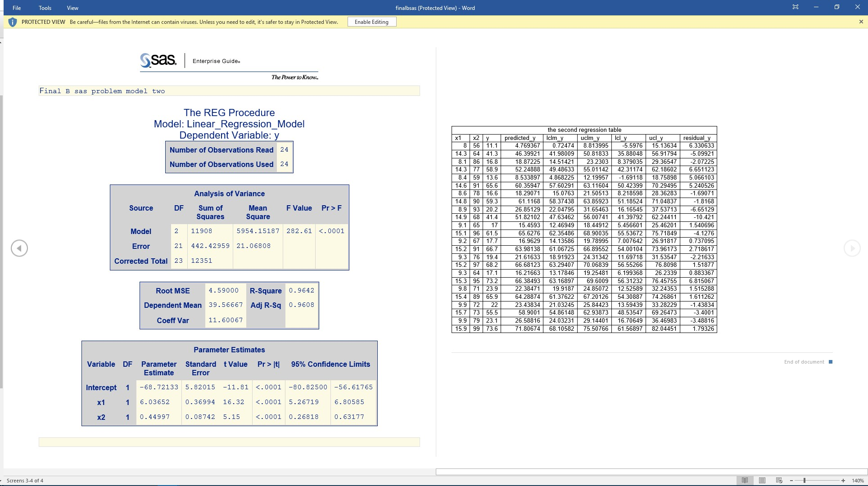Image resolution: width=868 pixels, height=486 pixels.
Task: Toggle the Auto-hide Ribbon icon
Action: [795, 7]
